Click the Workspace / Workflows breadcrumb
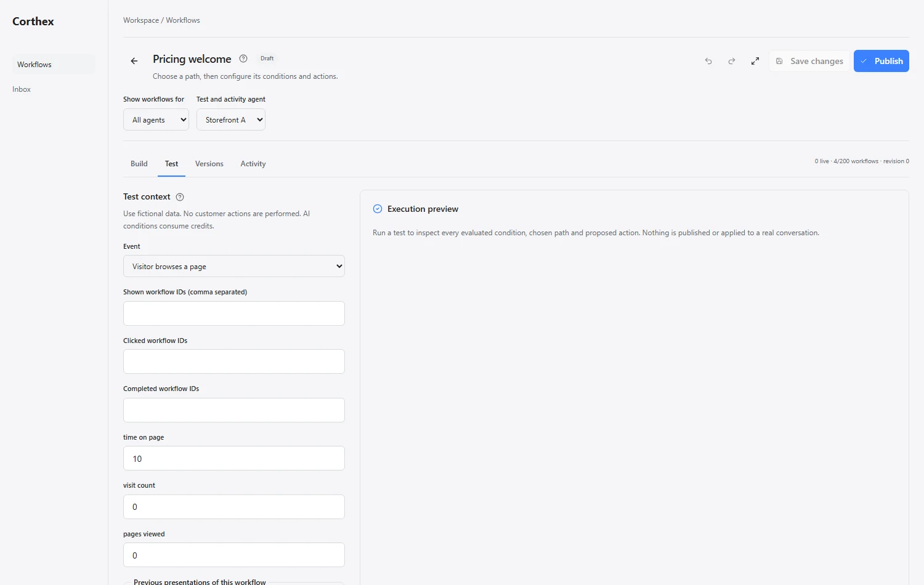 click(161, 20)
